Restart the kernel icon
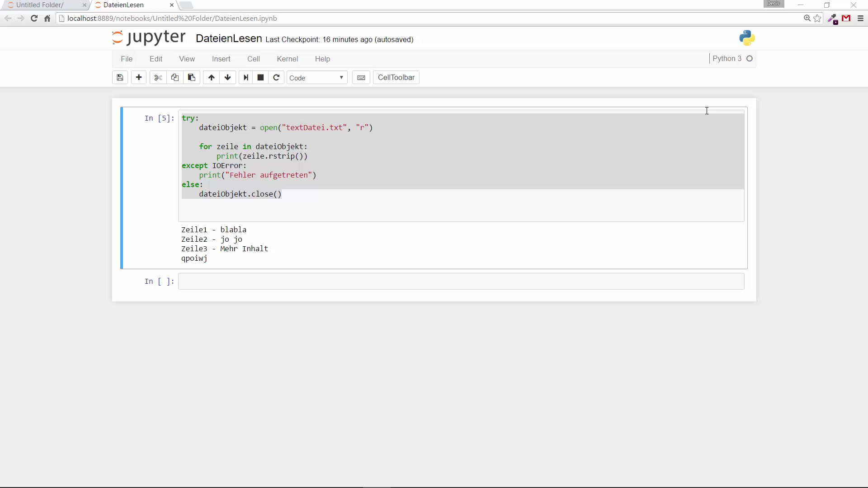 coord(277,78)
